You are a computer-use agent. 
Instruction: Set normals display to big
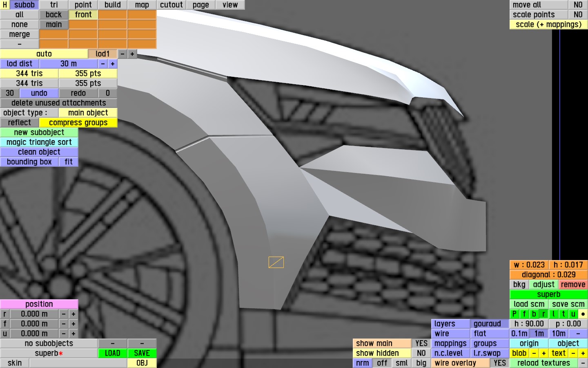coord(421,363)
